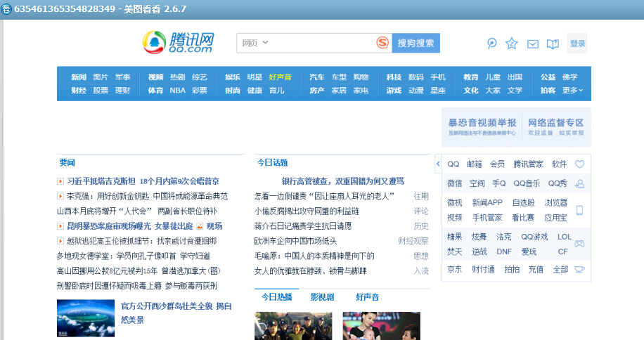Open the 网页 search type dropdown
Screen dimensions: 644x340
255,43
